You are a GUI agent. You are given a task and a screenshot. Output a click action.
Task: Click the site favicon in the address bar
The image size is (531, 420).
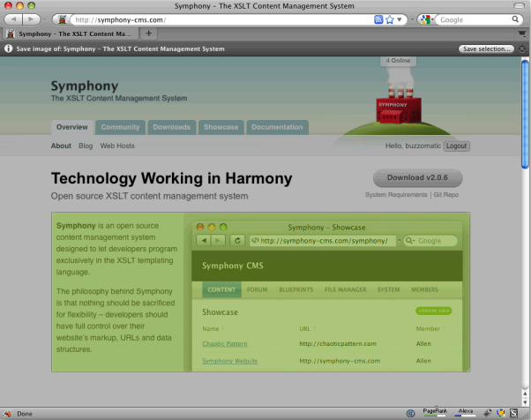click(62, 19)
